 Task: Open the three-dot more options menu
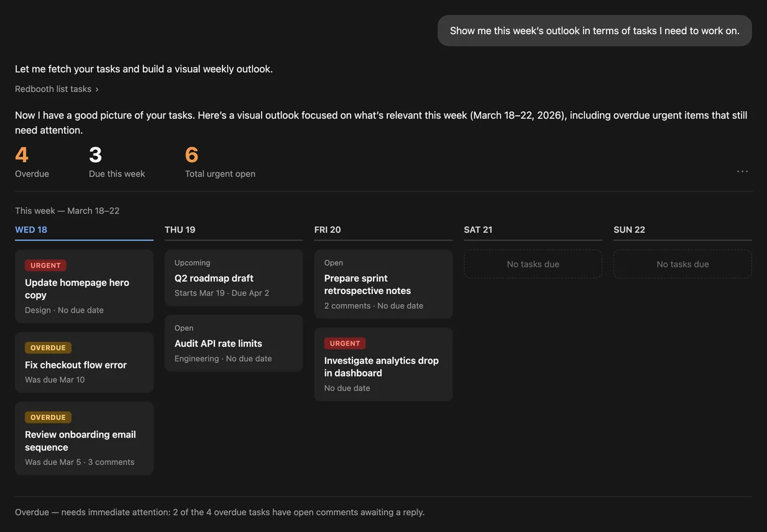742,172
